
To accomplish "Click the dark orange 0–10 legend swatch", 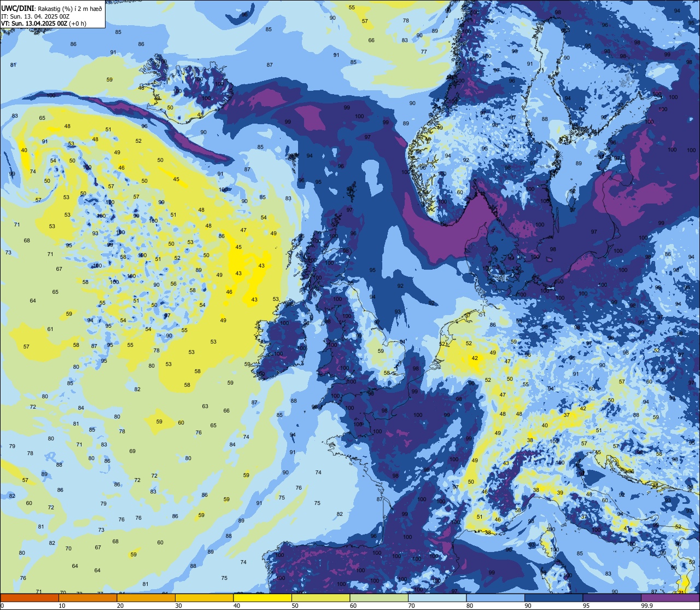I will point(30,597).
